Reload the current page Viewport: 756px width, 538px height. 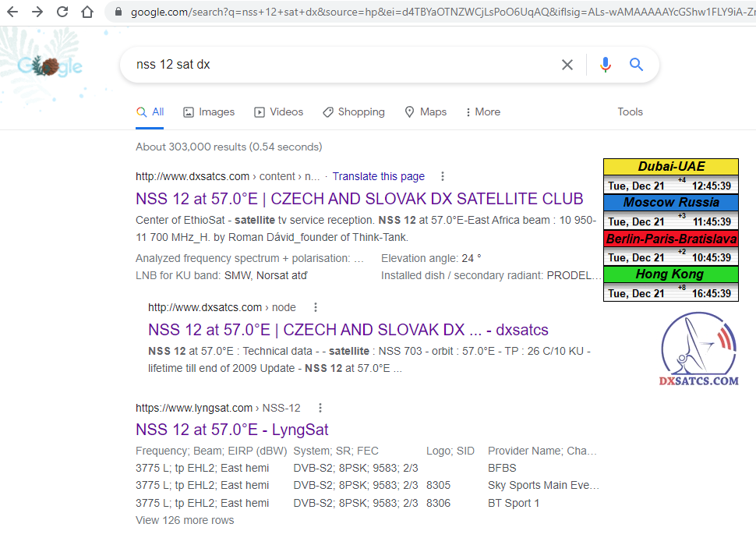click(x=62, y=12)
